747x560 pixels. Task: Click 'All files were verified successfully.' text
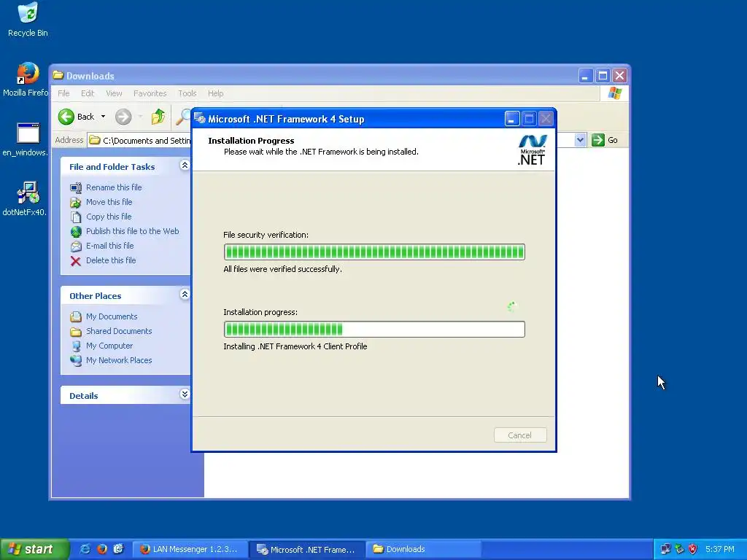click(282, 269)
